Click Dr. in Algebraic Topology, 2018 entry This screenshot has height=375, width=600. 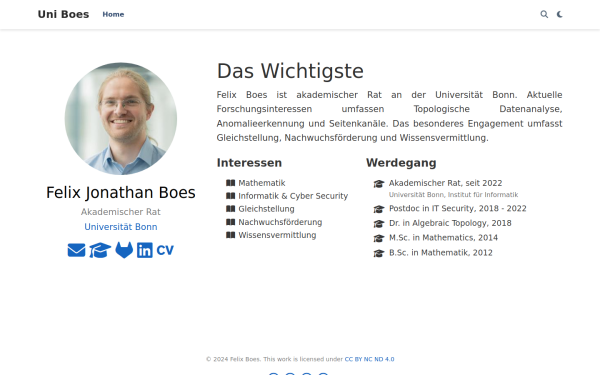tap(450, 223)
